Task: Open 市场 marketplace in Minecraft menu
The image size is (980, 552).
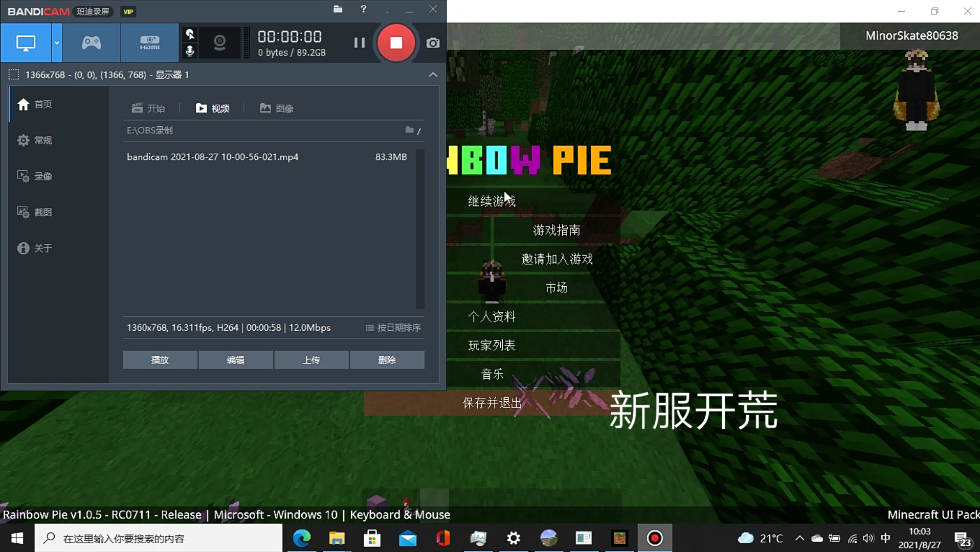Action: (556, 288)
